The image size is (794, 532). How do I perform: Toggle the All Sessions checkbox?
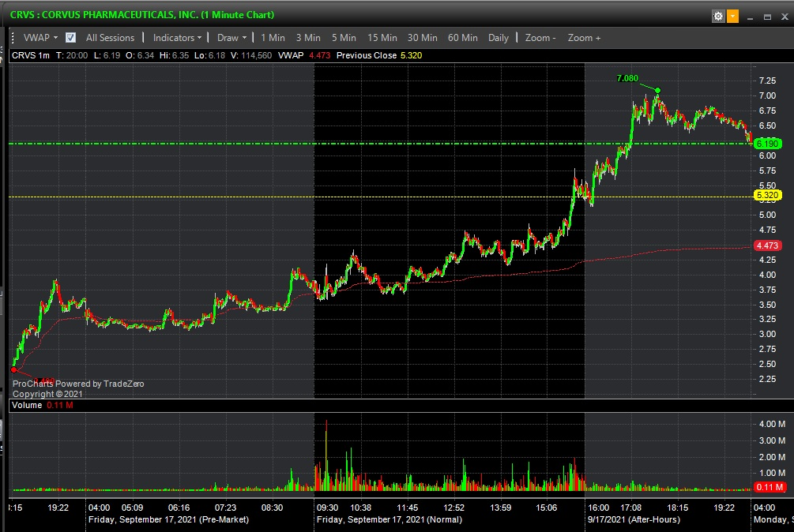tap(71, 38)
